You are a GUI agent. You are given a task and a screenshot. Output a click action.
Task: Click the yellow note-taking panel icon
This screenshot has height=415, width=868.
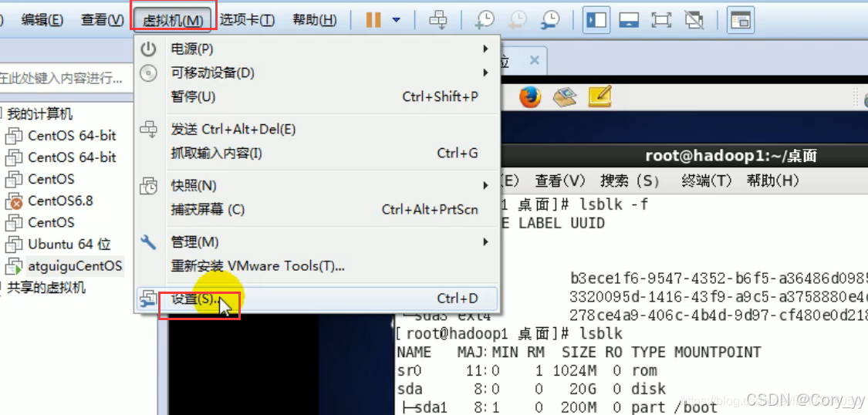pos(600,97)
